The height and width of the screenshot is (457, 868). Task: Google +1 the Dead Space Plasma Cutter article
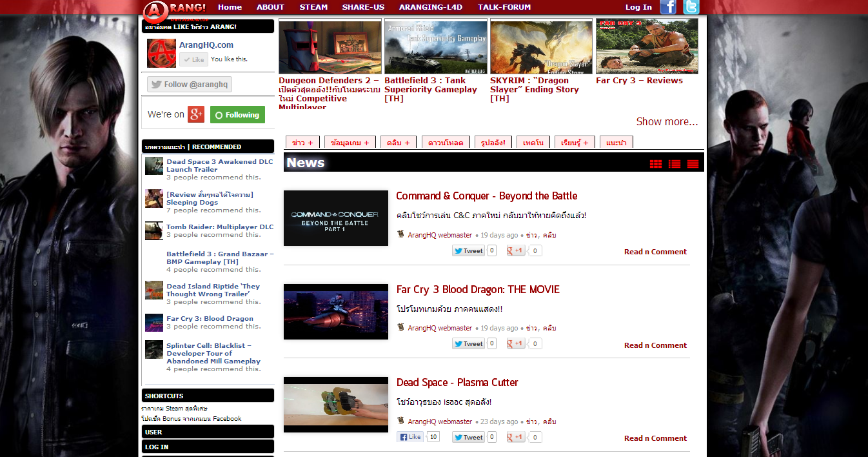[516, 438]
